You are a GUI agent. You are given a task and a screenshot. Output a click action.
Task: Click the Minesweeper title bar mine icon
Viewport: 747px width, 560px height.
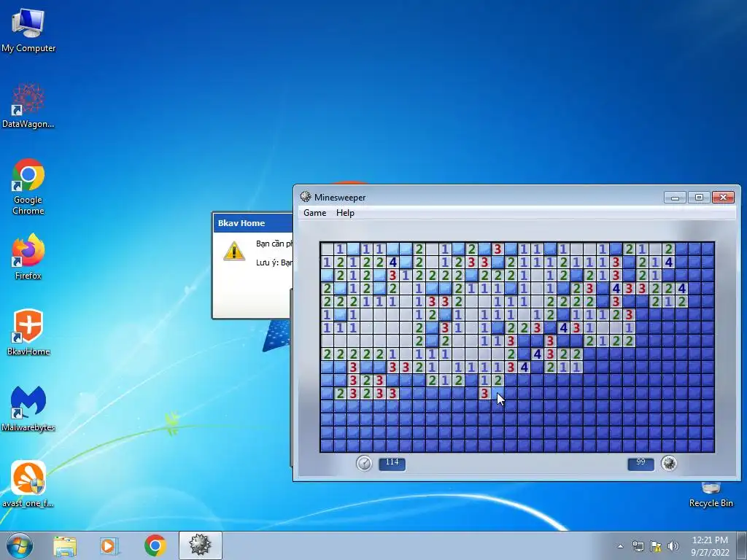coord(306,197)
